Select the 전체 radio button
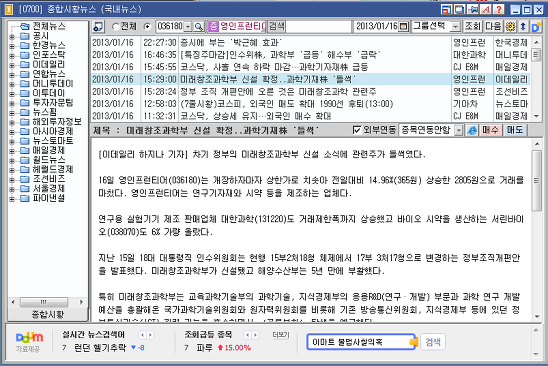The height and width of the screenshot is (366, 548). 115,27
